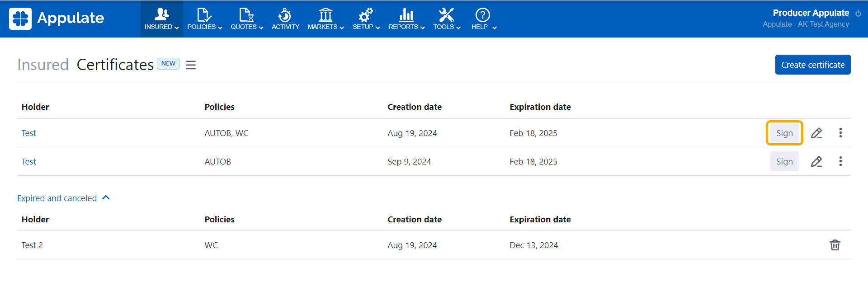Click the edit pencil for the Sep 9 certificate

[816, 162]
